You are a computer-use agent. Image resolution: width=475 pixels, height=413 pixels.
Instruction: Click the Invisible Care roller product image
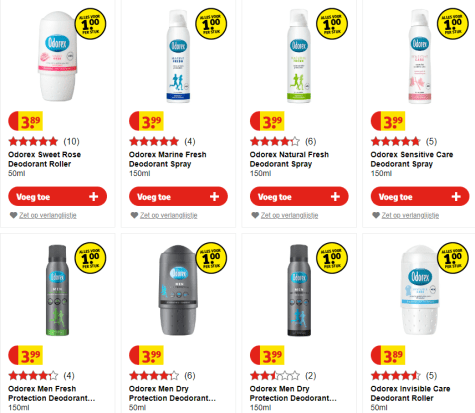point(420,290)
